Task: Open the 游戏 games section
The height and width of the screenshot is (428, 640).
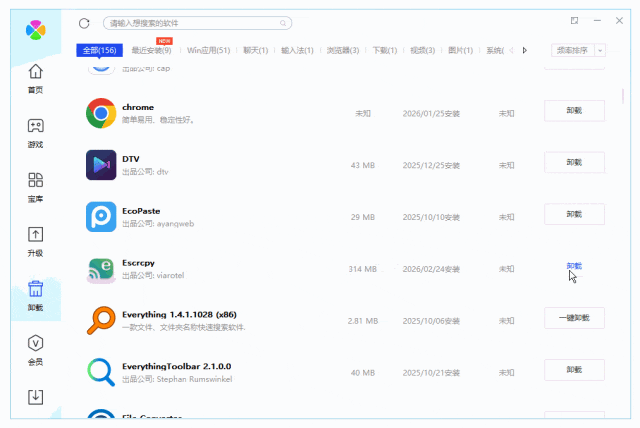Action: 36,133
